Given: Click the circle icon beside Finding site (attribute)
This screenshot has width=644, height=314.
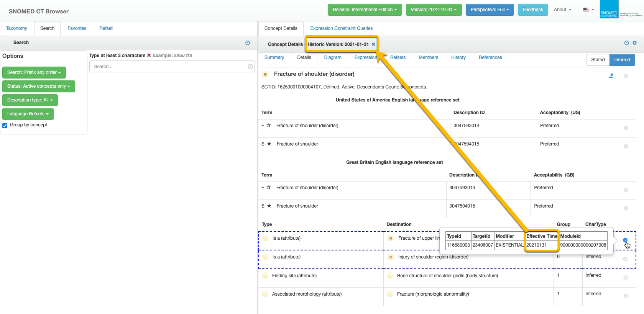Looking at the screenshot, I should (265, 276).
